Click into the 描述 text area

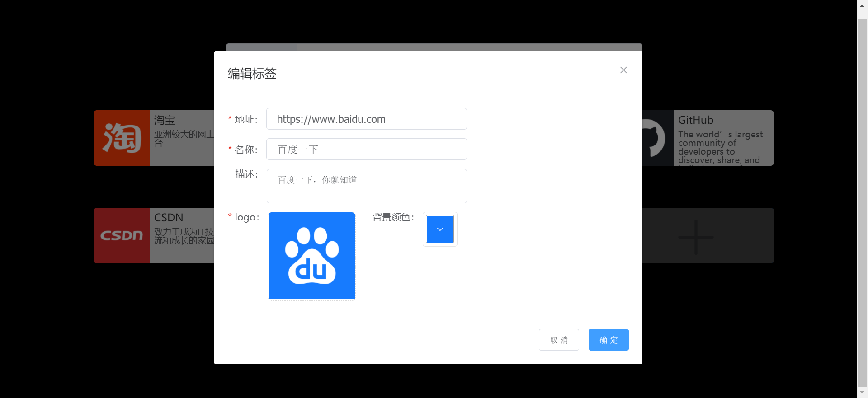[x=367, y=186]
